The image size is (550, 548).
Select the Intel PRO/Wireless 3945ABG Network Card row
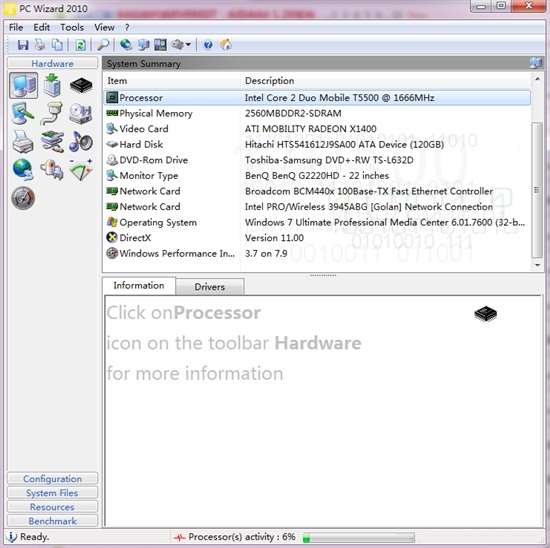[317, 207]
